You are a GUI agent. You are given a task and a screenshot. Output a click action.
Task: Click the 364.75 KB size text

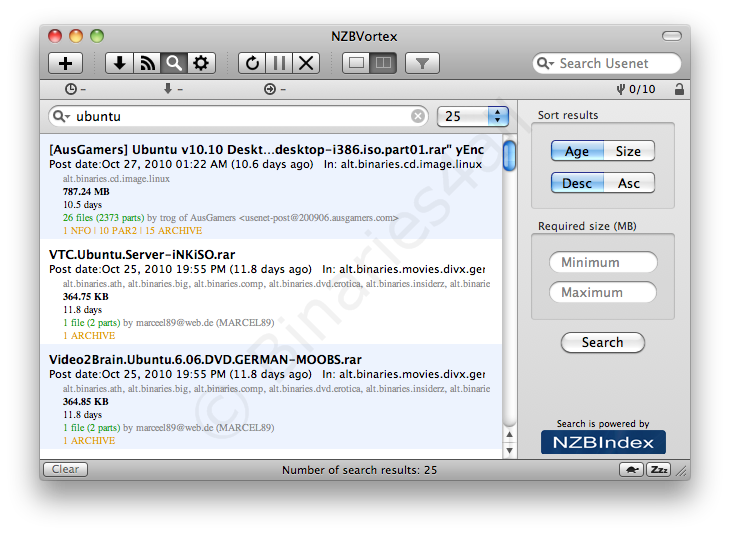click(x=86, y=297)
